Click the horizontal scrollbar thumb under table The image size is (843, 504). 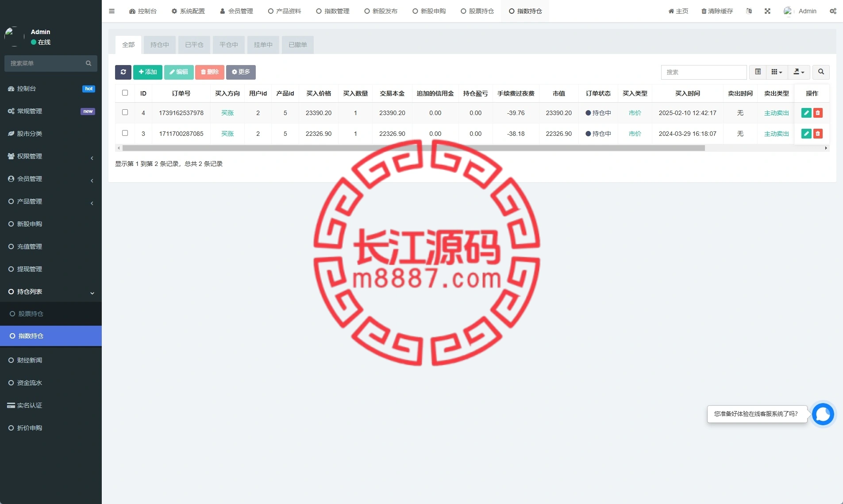tap(413, 148)
